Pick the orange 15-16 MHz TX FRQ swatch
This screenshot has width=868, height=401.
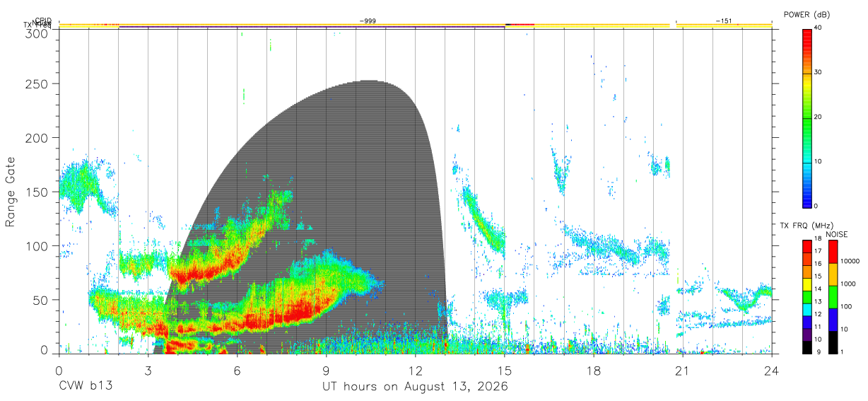point(807,272)
